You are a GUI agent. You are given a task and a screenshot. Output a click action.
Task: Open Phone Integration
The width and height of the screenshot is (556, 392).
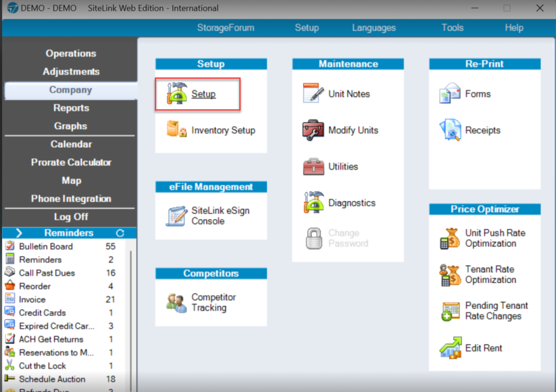coord(70,199)
